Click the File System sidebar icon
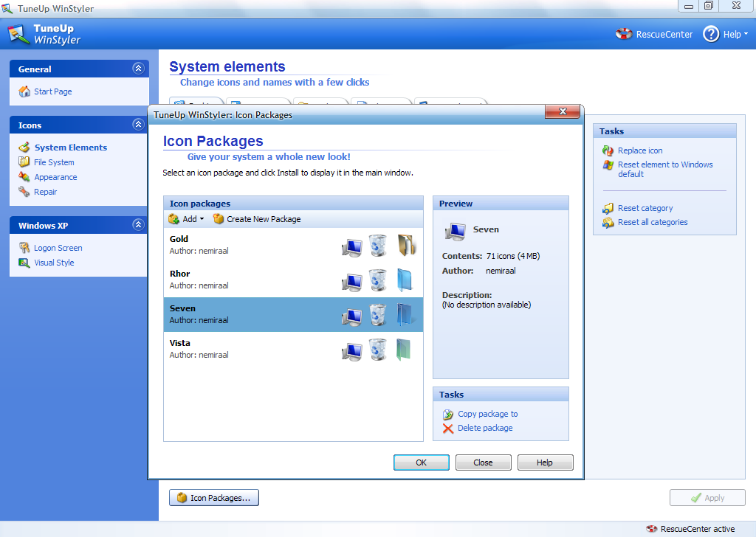Image resolution: width=756 pixels, height=537 pixels. click(24, 162)
